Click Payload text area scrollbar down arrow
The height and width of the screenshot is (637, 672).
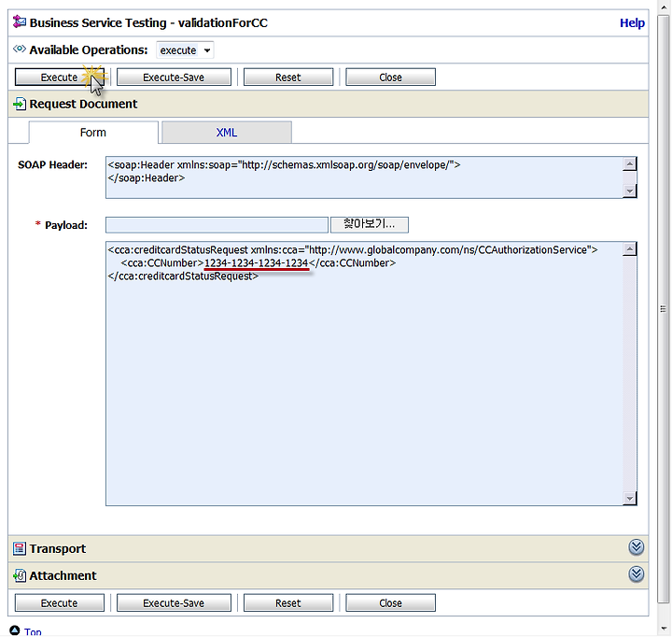(x=630, y=498)
